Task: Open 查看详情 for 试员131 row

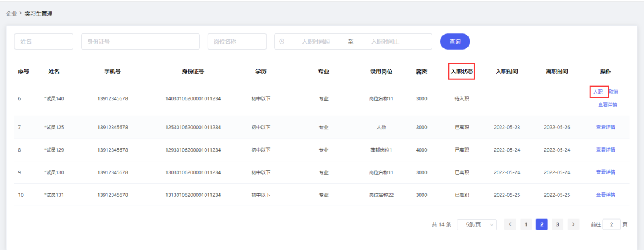Action: tap(605, 195)
